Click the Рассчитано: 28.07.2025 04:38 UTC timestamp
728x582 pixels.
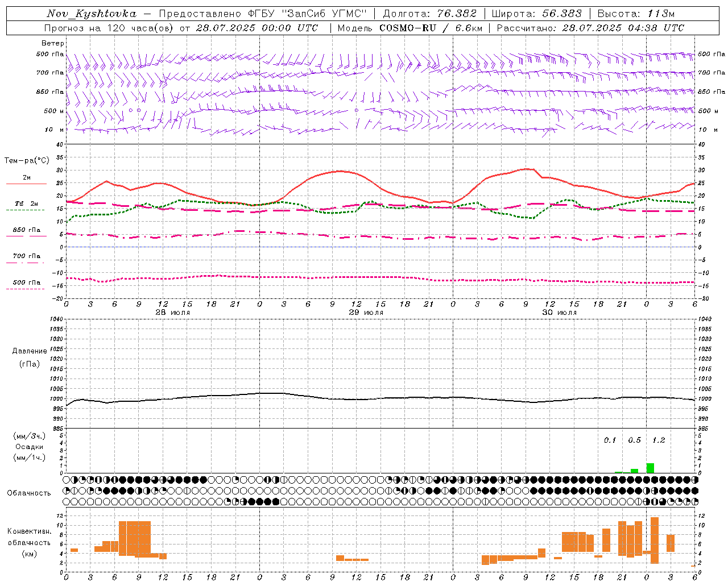point(590,28)
